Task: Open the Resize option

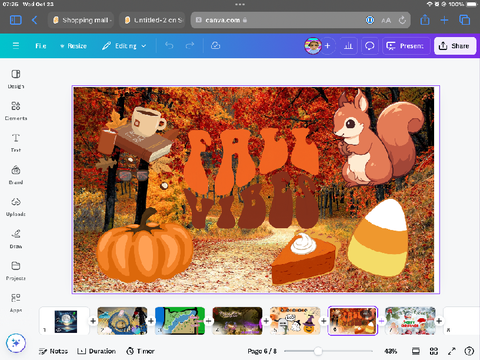Action: click(x=73, y=46)
